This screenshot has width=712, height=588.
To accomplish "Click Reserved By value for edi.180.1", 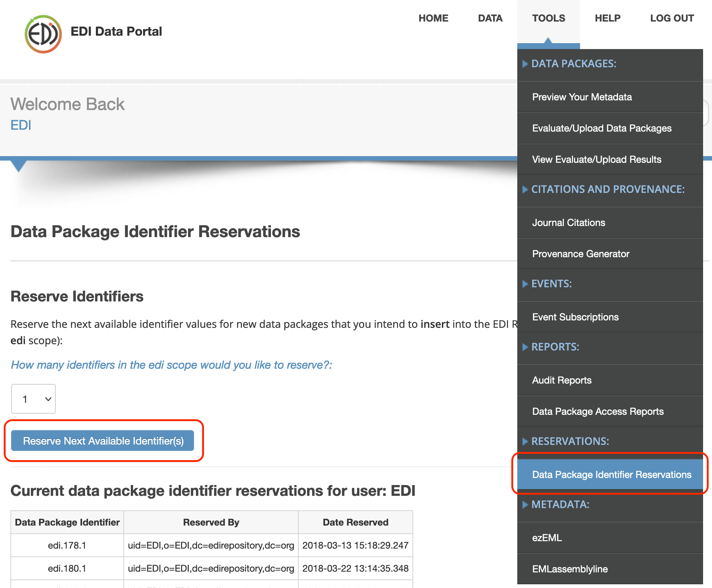I will [211, 568].
